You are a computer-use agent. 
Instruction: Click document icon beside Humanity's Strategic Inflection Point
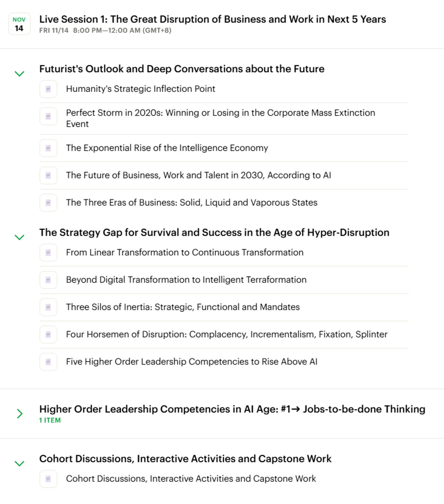pos(48,89)
